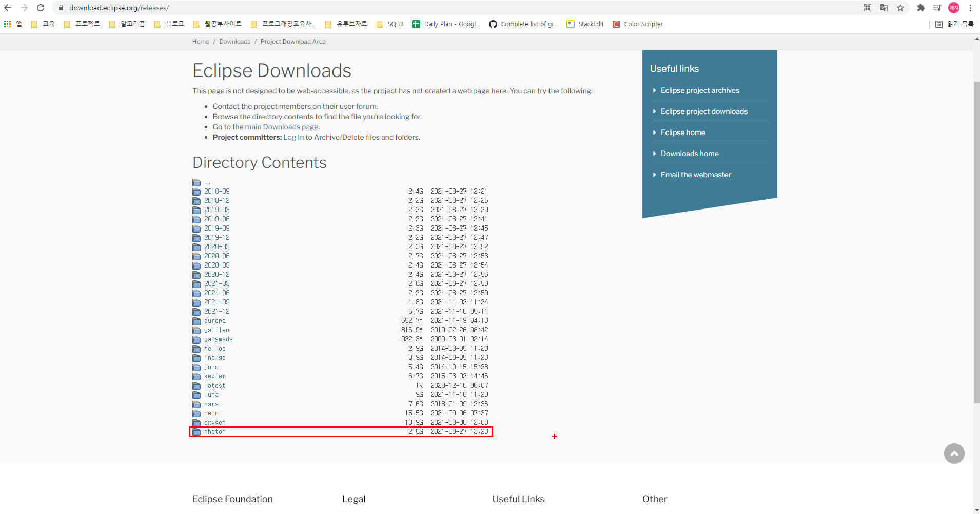
Task: Open the pink profile avatar
Action: click(x=954, y=8)
